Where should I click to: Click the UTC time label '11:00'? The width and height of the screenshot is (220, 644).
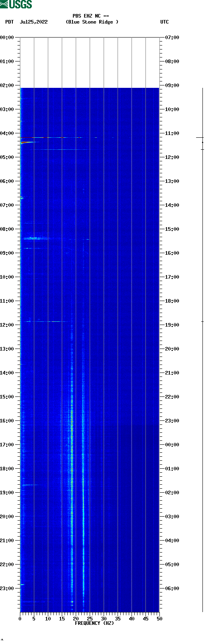pos(172,133)
